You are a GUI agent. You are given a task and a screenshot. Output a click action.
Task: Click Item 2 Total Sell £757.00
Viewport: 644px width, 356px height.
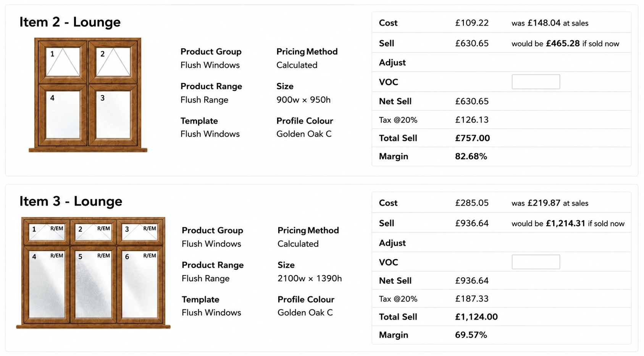point(473,138)
